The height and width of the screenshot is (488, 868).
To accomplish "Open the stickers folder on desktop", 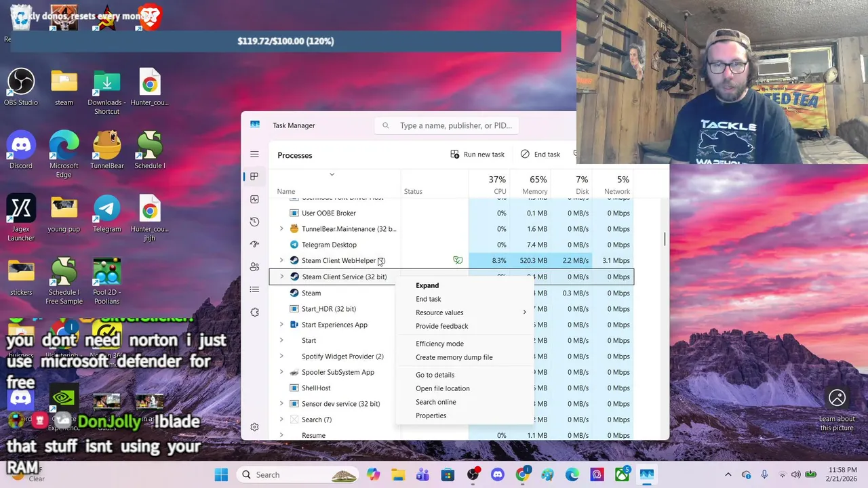I will [21, 277].
